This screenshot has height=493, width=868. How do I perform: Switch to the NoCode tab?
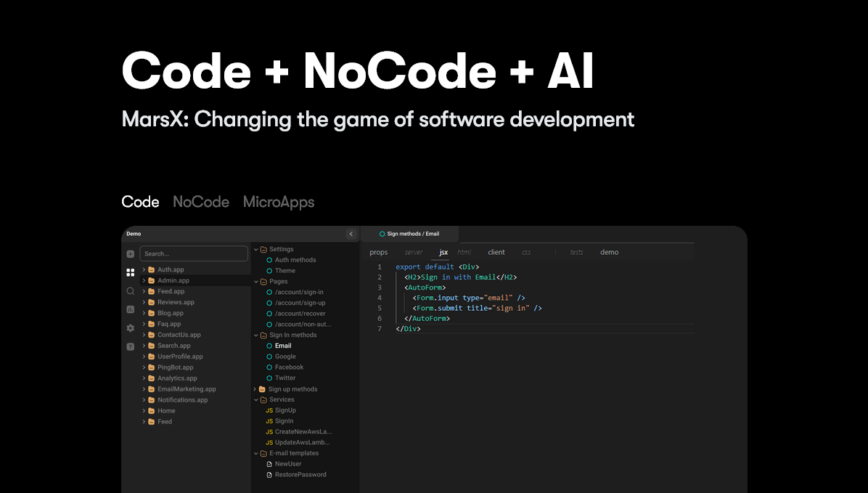click(201, 202)
